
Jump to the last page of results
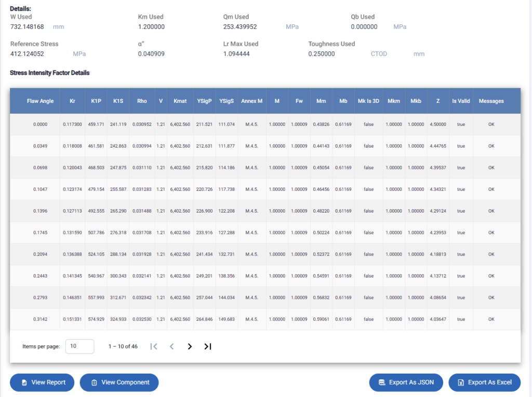208,347
